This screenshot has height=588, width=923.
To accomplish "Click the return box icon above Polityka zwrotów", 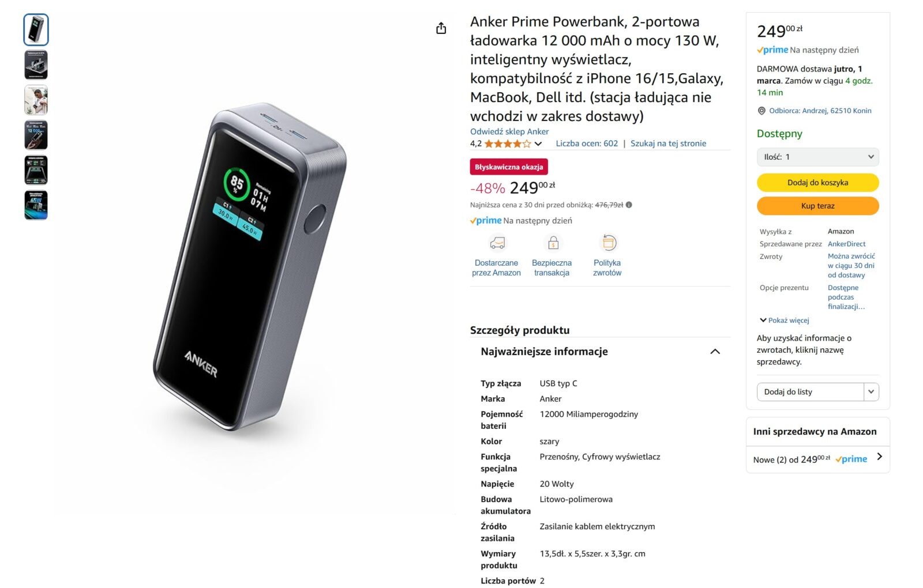I will (607, 243).
